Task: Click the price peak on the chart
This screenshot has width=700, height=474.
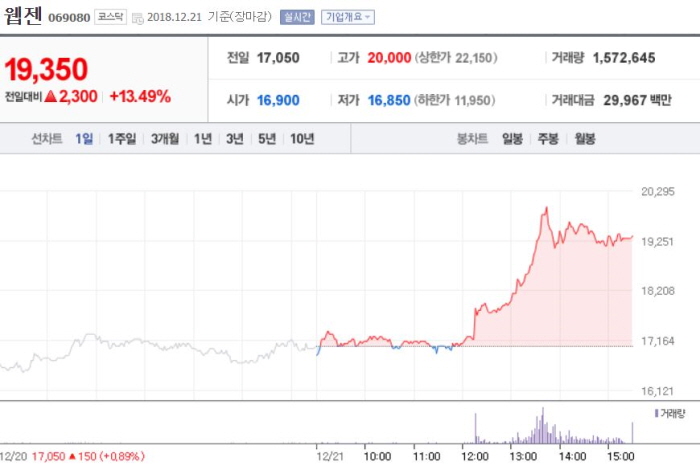Action: [546, 208]
